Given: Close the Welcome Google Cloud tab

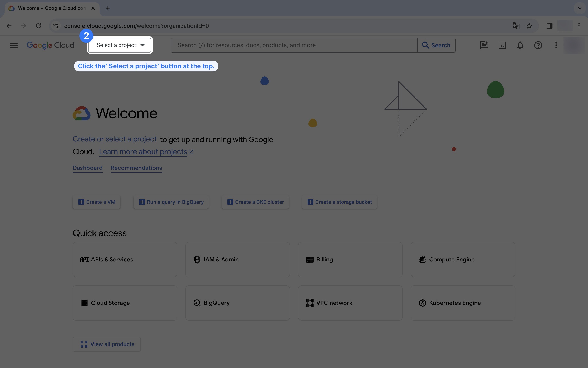Looking at the screenshot, I should [93, 8].
